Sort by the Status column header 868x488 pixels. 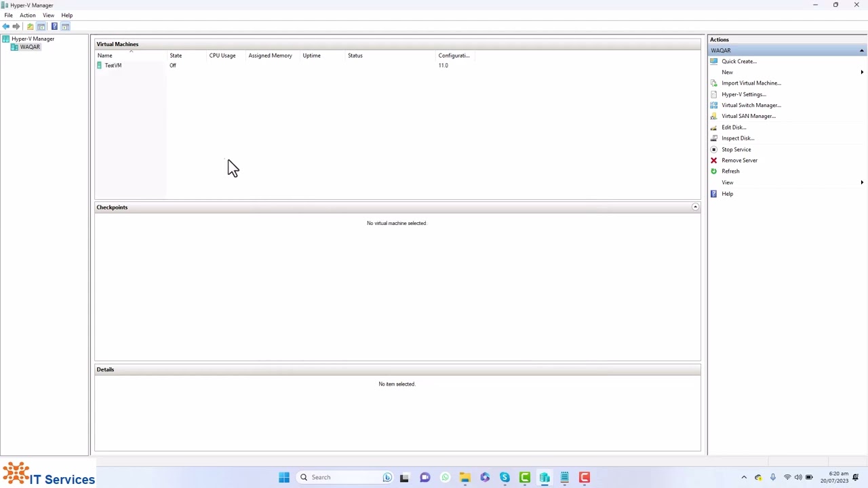point(390,56)
